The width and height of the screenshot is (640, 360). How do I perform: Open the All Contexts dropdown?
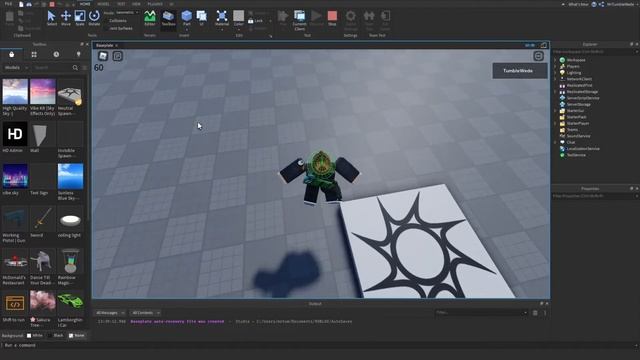(145, 313)
